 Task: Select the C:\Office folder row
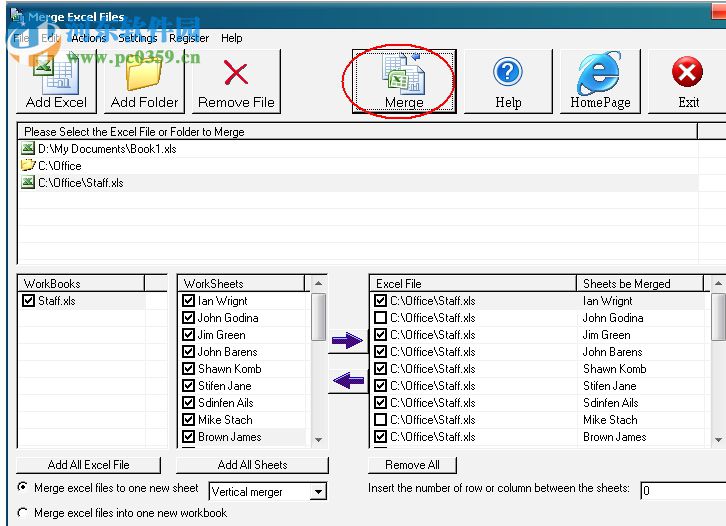coord(358,165)
